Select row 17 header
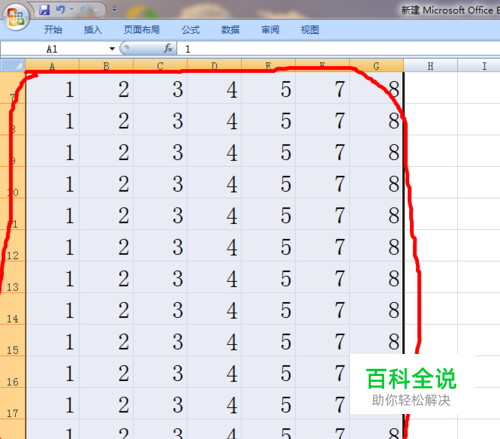The height and width of the screenshot is (439, 500). [x=13, y=404]
